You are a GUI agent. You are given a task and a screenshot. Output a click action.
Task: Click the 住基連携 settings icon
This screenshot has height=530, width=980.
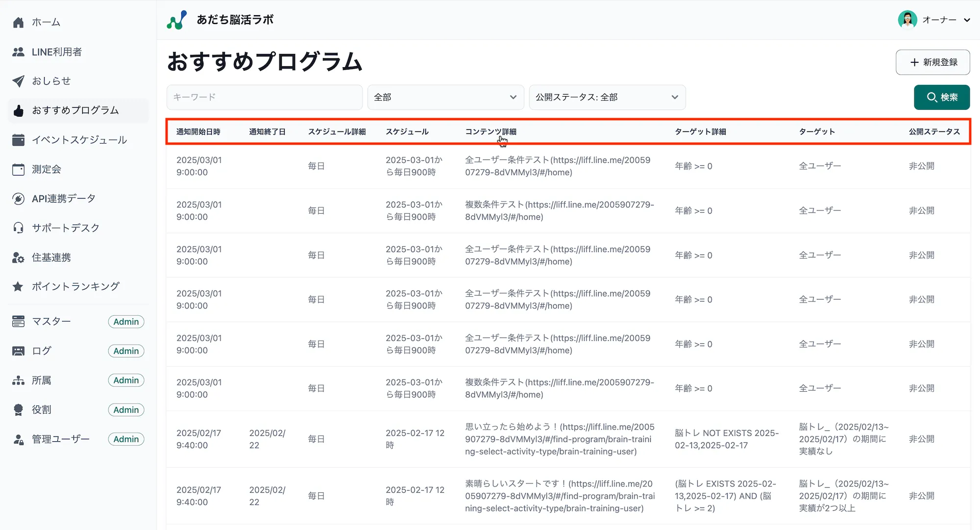coord(18,257)
